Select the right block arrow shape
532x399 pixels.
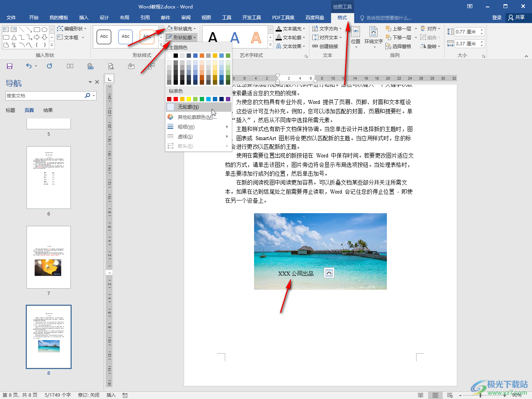click(x=37, y=37)
